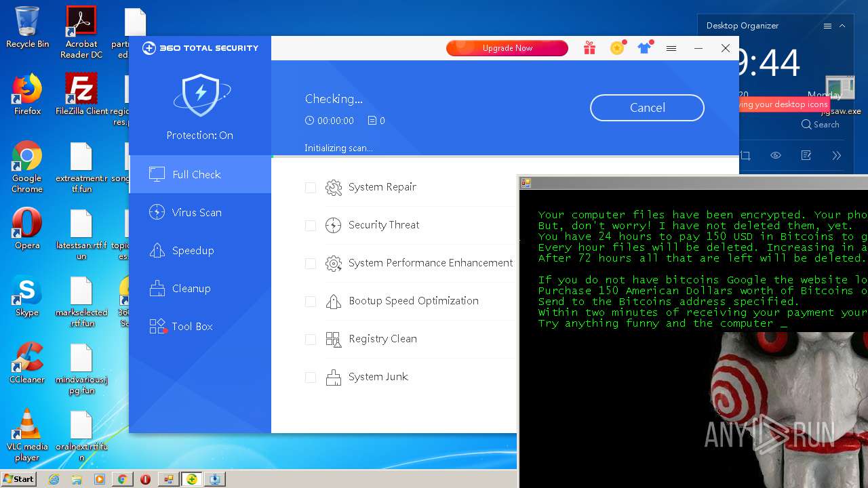The image size is (868, 488).
Task: Click the pink desktop icons notification banner
Action: (784, 104)
